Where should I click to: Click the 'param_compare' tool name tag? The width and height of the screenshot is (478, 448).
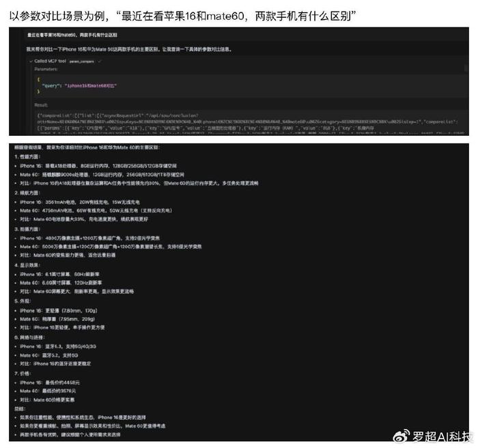(x=81, y=61)
